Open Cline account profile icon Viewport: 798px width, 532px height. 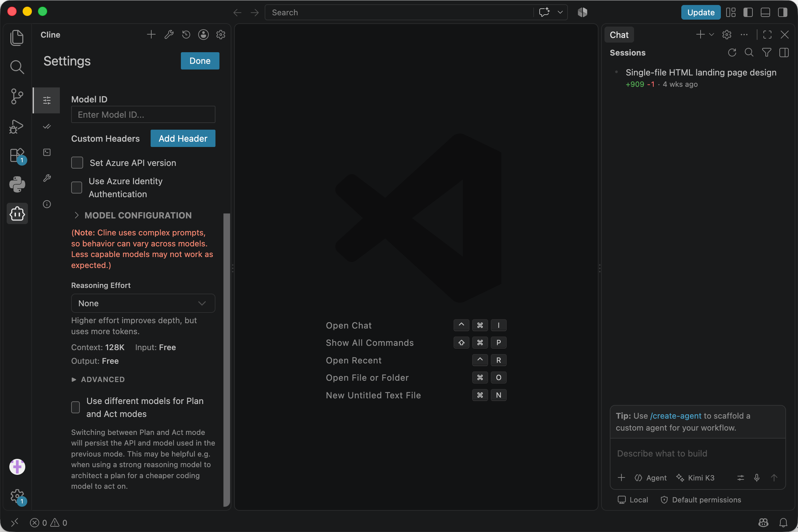(203, 35)
